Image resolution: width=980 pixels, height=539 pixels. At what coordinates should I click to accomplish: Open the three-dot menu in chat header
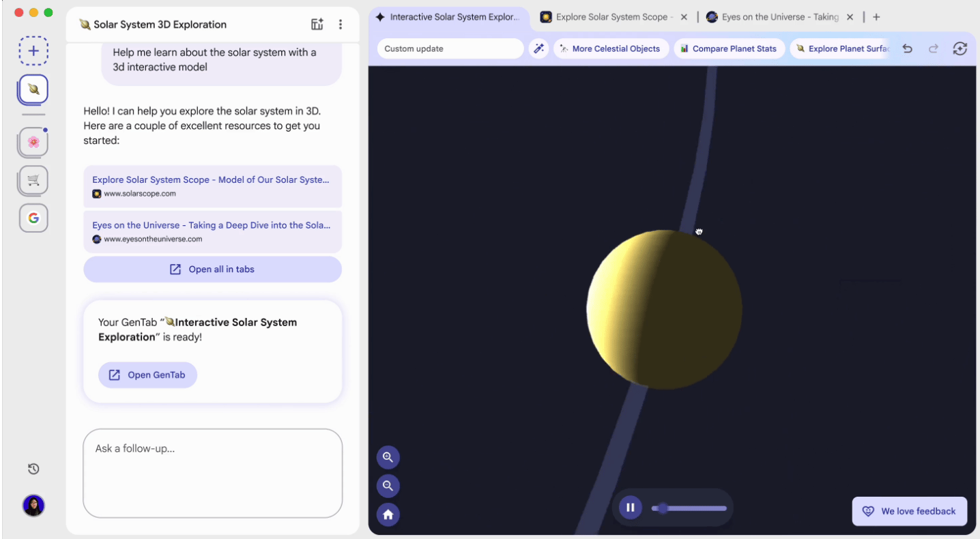coord(341,25)
